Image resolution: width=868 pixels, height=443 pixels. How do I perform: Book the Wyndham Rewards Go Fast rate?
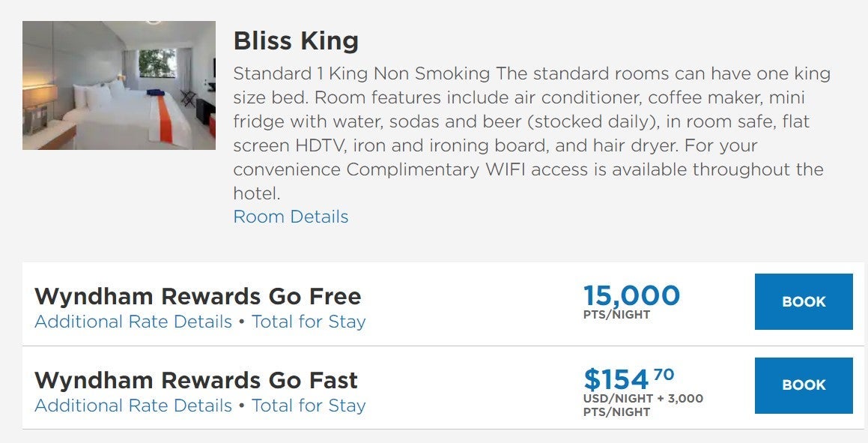804,385
